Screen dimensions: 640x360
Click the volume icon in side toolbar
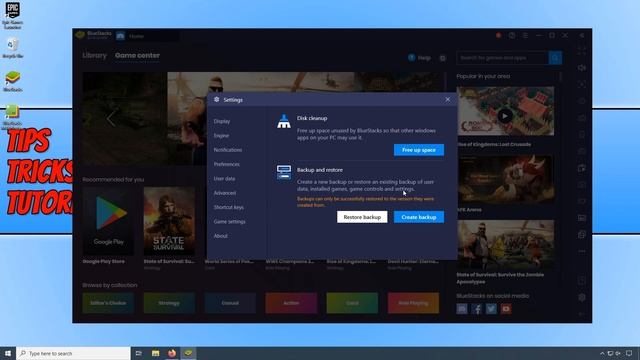582,68
